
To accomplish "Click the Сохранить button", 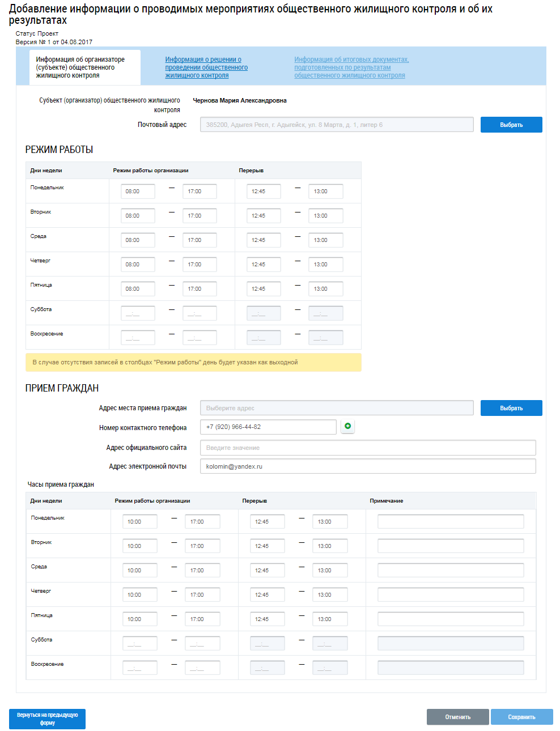I will [x=521, y=717].
